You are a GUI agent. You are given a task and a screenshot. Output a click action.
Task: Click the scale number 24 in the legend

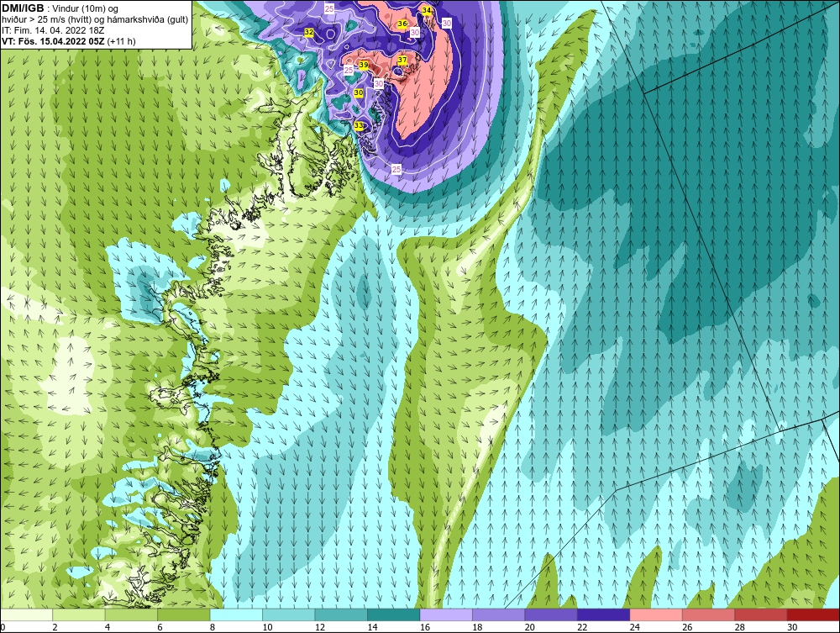tap(635, 627)
